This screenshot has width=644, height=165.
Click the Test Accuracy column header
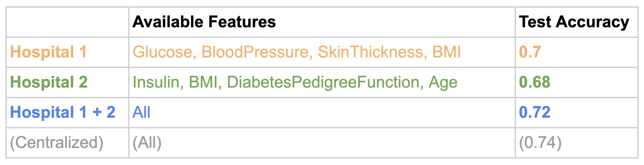pos(574,22)
